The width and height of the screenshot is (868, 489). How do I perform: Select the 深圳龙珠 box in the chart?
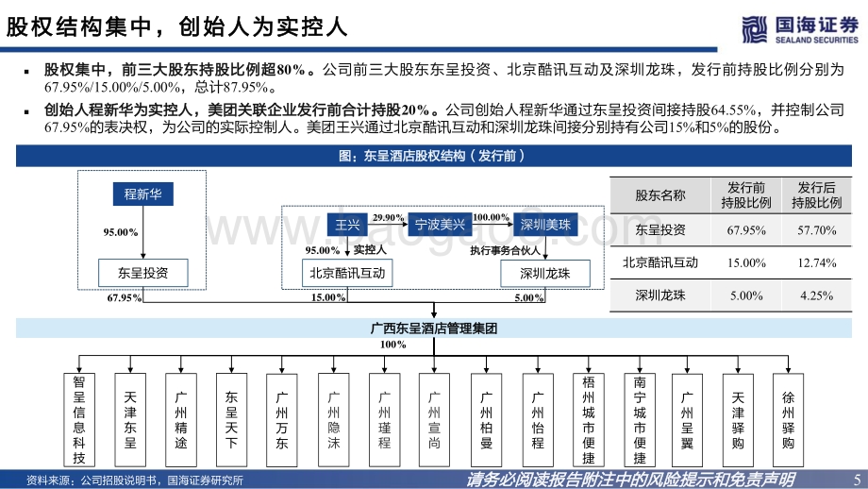click(545, 274)
